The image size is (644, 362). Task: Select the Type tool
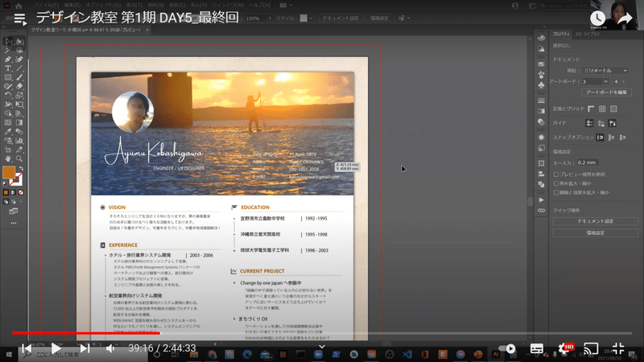(8, 68)
